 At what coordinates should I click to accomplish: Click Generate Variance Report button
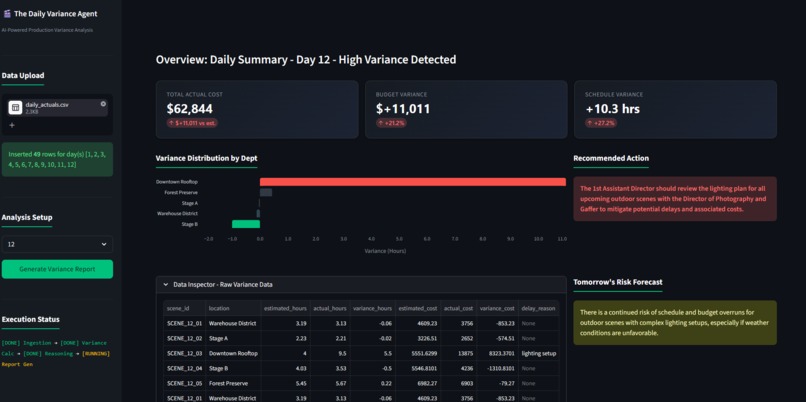point(57,269)
